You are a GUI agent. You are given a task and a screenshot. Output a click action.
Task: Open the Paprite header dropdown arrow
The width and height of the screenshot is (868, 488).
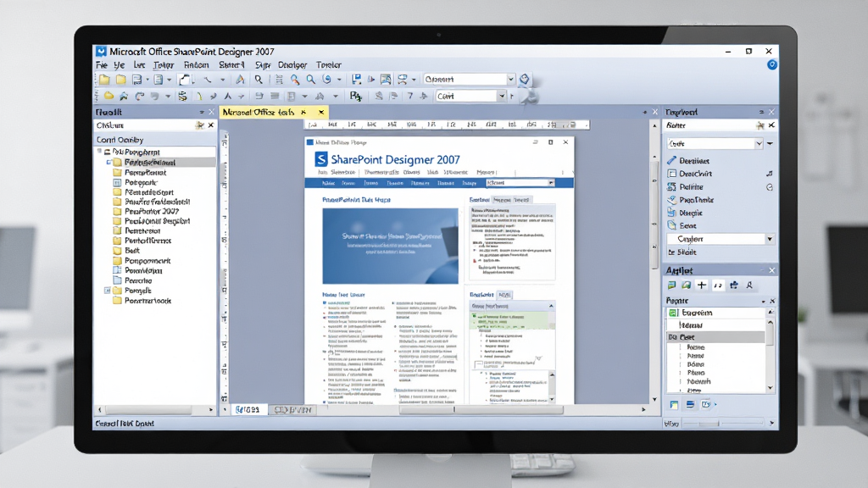point(764,301)
